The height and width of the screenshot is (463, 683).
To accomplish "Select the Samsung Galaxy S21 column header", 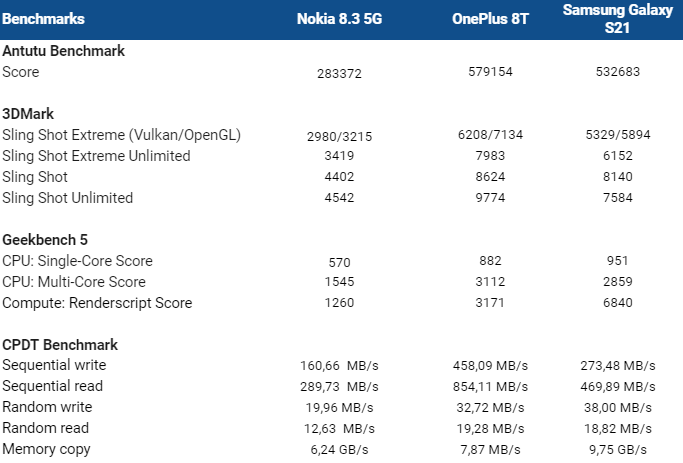I will (x=618, y=19).
